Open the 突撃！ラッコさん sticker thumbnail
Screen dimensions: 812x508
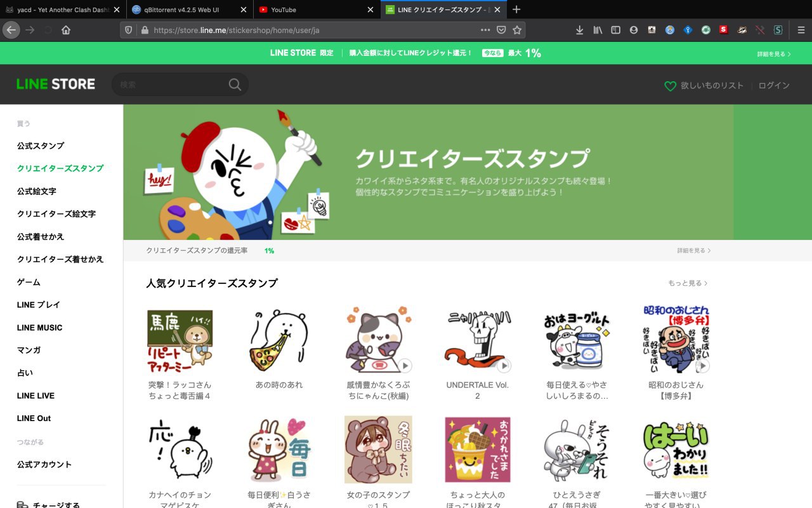tap(180, 342)
